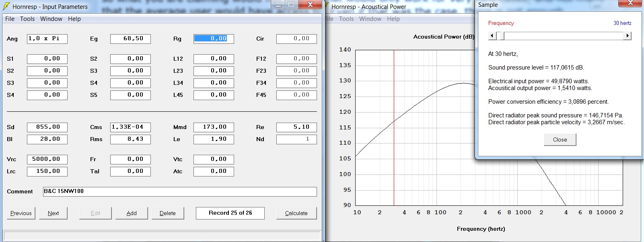Image resolution: width=644 pixels, height=242 pixels.
Task: Click the Vtc input field
Action: tap(214, 159)
